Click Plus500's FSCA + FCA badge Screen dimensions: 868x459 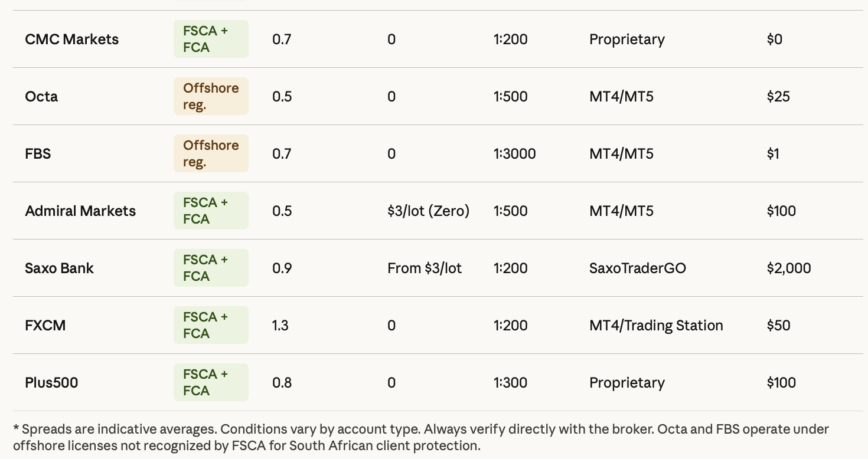click(211, 382)
